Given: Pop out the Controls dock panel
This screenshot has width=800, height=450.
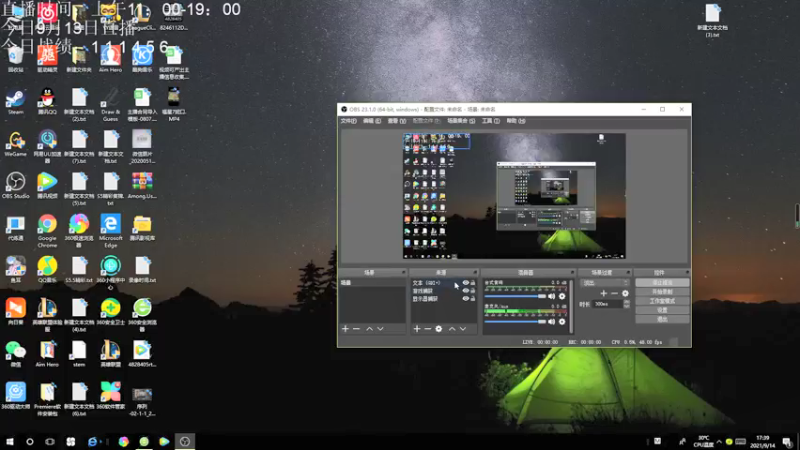Looking at the screenshot, I should (x=687, y=272).
